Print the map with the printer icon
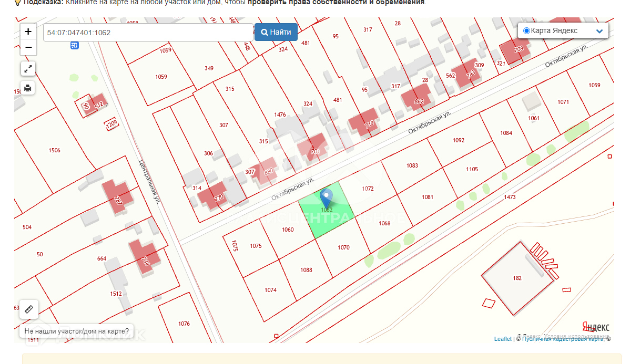 tap(28, 88)
